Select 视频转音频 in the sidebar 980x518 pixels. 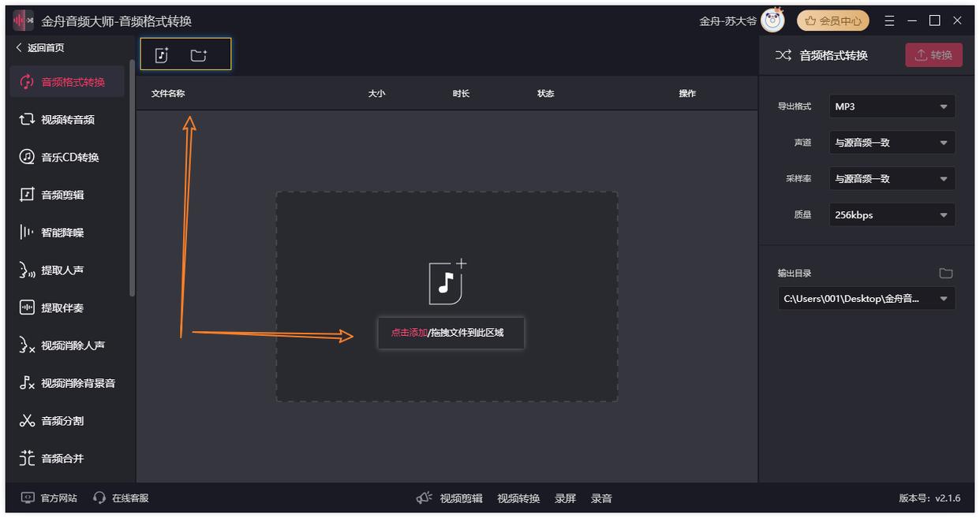tap(68, 120)
